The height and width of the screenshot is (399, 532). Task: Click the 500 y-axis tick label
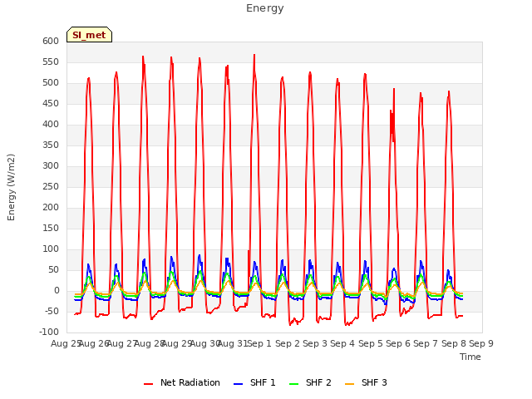click(x=51, y=83)
